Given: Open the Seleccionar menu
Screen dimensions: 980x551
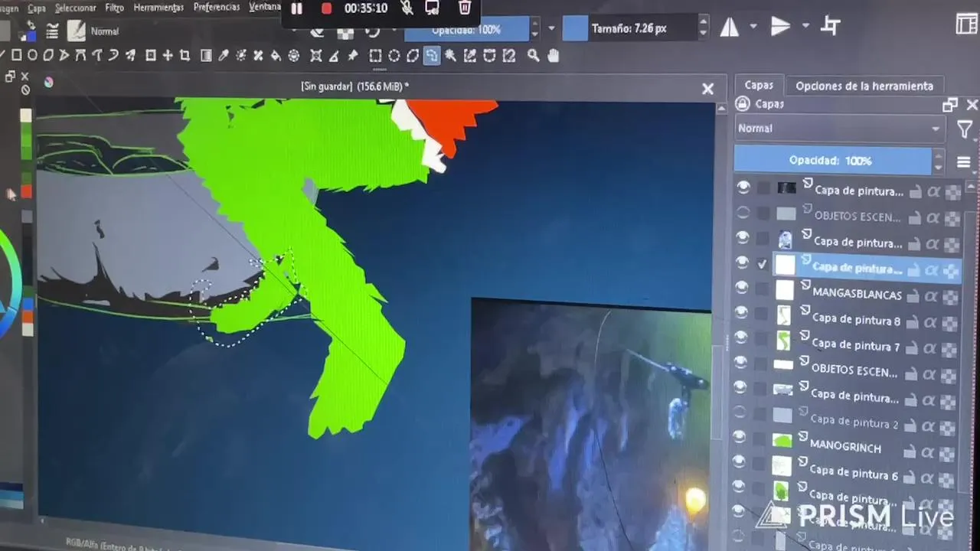Looking at the screenshot, I should [x=76, y=8].
